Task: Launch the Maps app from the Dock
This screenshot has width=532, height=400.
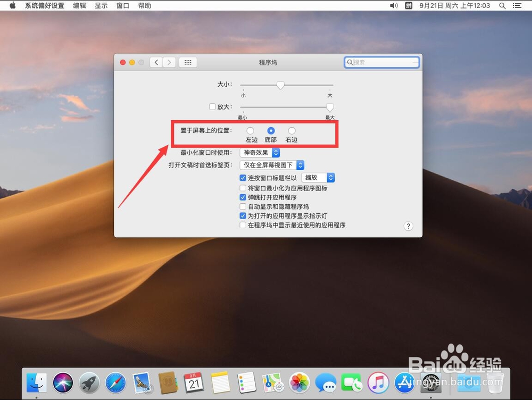Action: pyautogui.click(x=273, y=382)
